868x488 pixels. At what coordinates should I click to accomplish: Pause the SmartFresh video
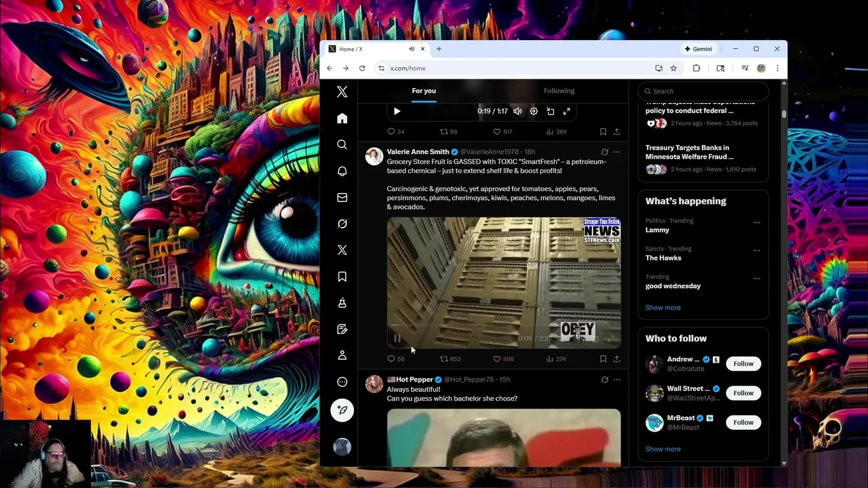point(397,338)
